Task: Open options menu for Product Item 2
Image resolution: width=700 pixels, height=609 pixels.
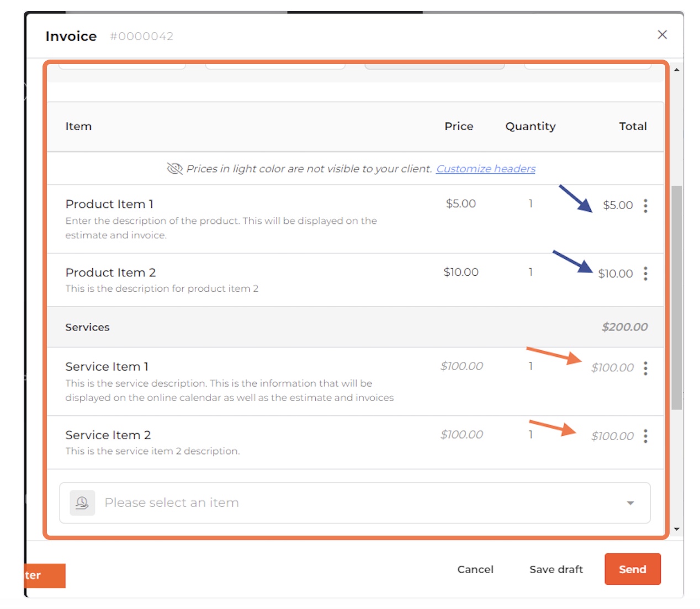Action: (645, 274)
